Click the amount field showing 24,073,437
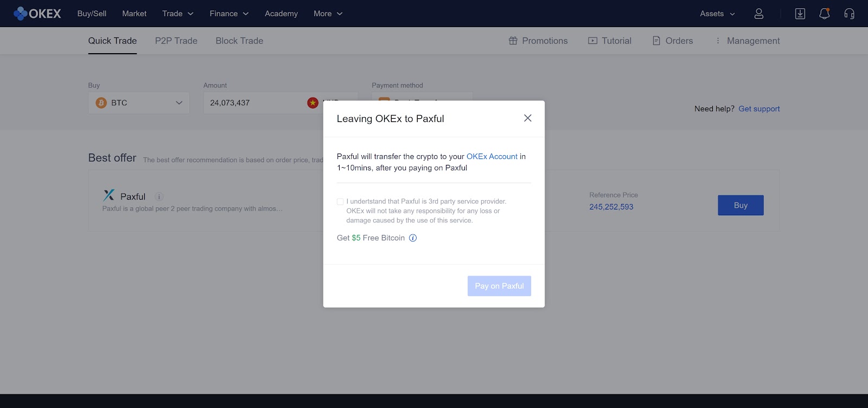 [x=254, y=103]
